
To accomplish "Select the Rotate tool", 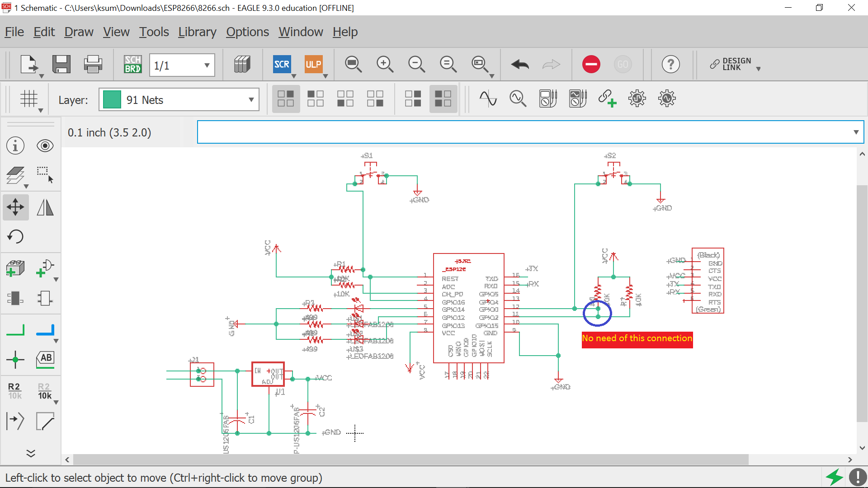I will (15, 236).
